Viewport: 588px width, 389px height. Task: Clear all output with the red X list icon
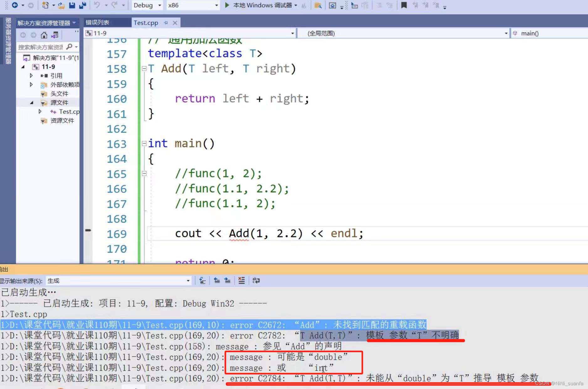tap(241, 281)
